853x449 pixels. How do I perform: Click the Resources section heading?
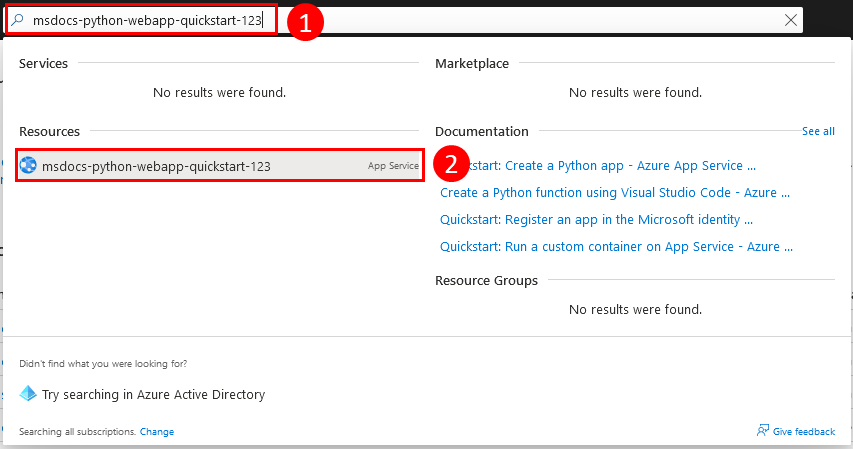pos(50,131)
